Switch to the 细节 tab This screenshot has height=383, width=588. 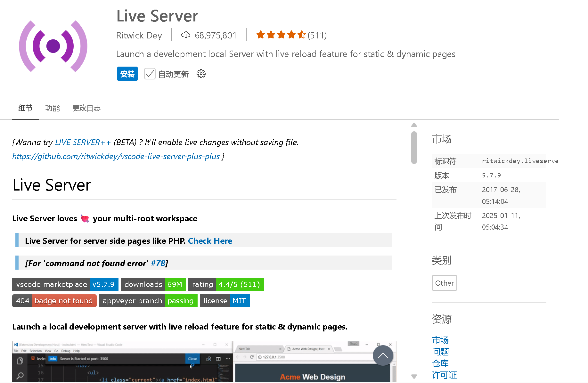(x=26, y=108)
